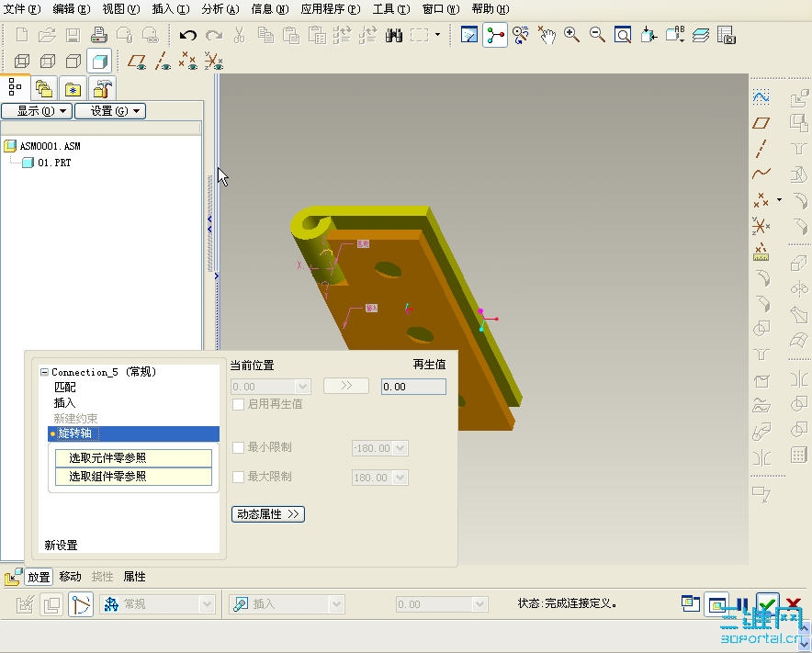Select 01.PRT in model tree

coord(54,163)
